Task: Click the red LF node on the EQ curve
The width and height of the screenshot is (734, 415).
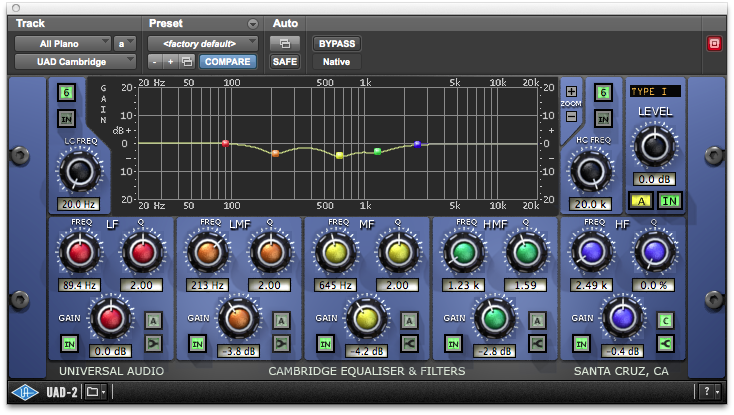Action: (226, 143)
